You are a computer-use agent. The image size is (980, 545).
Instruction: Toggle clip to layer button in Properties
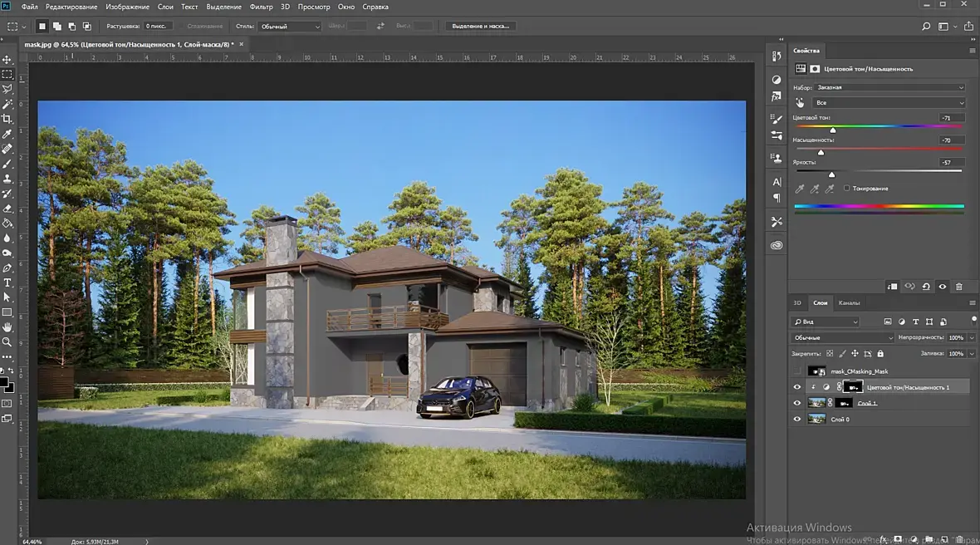[x=893, y=287]
